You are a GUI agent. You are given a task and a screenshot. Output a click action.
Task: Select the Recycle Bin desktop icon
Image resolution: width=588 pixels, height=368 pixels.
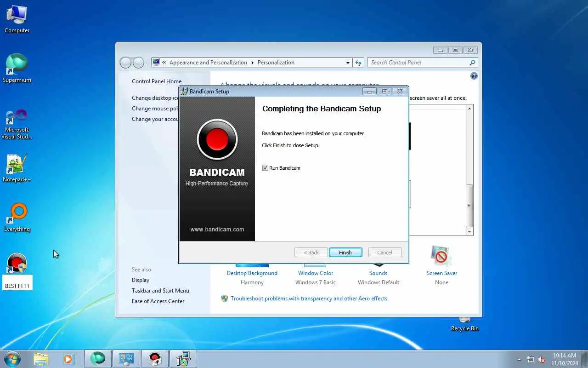click(464, 324)
